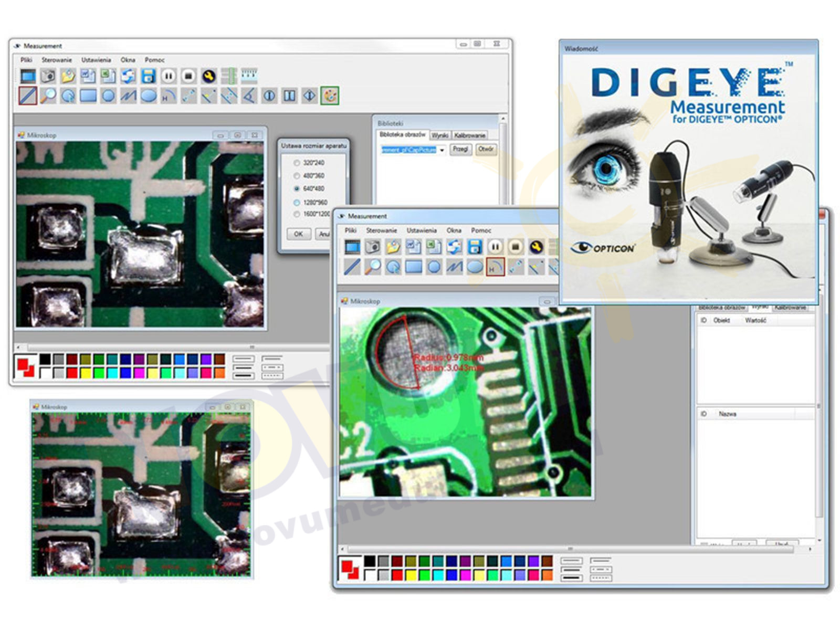Select the Angle measurement tool icon
This screenshot has width=840, height=630.
pyautogui.click(x=249, y=96)
